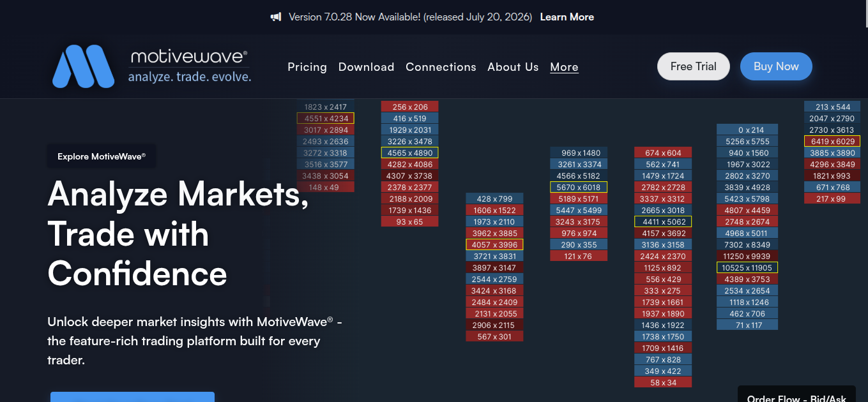The width and height of the screenshot is (868, 402).
Task: Click the 969 x 1480 cell
Action: tap(579, 153)
